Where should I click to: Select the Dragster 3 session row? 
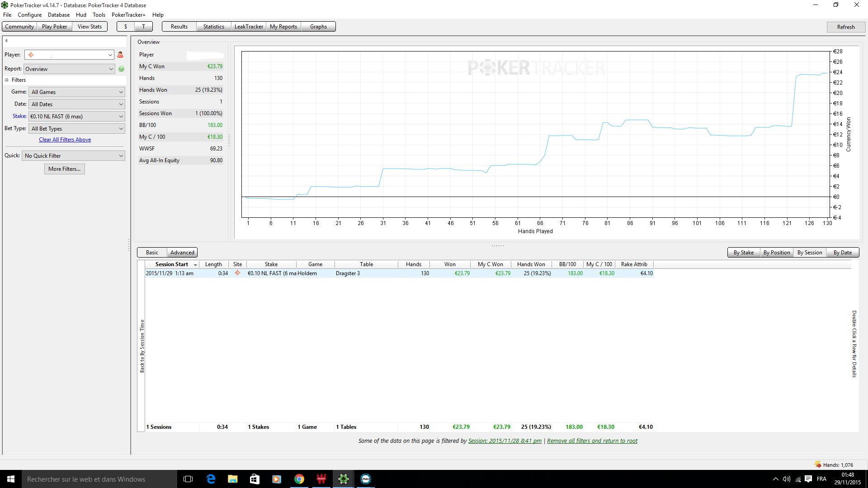click(400, 273)
